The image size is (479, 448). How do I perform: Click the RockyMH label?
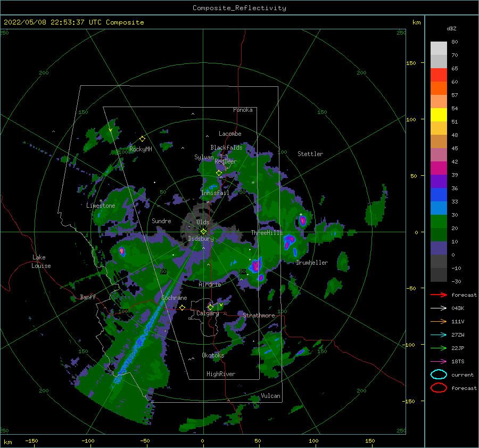pos(141,149)
